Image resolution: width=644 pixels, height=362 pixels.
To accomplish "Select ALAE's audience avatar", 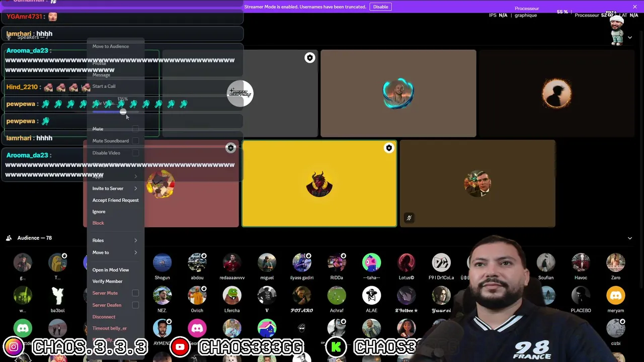I will (x=371, y=296).
